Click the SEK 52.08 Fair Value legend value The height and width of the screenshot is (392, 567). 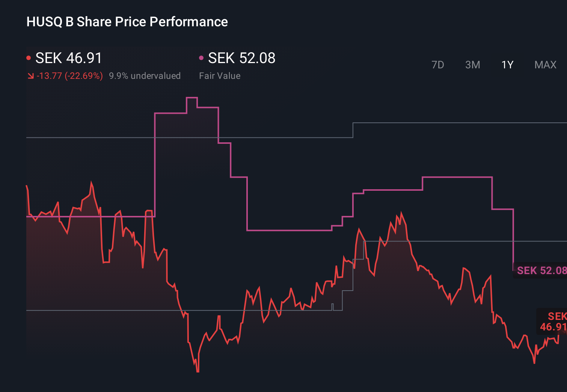click(x=242, y=58)
